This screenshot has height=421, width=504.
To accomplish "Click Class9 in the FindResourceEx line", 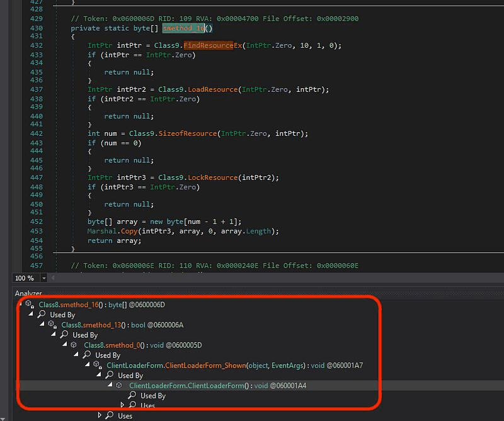I will (166, 45).
